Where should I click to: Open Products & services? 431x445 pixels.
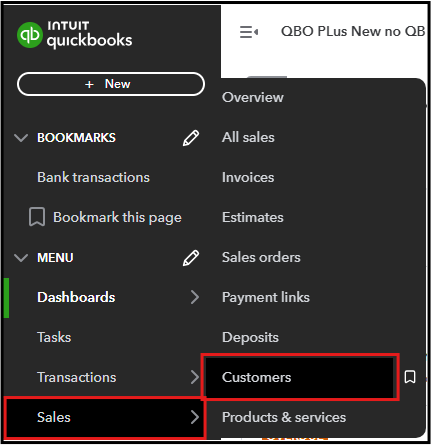284,417
